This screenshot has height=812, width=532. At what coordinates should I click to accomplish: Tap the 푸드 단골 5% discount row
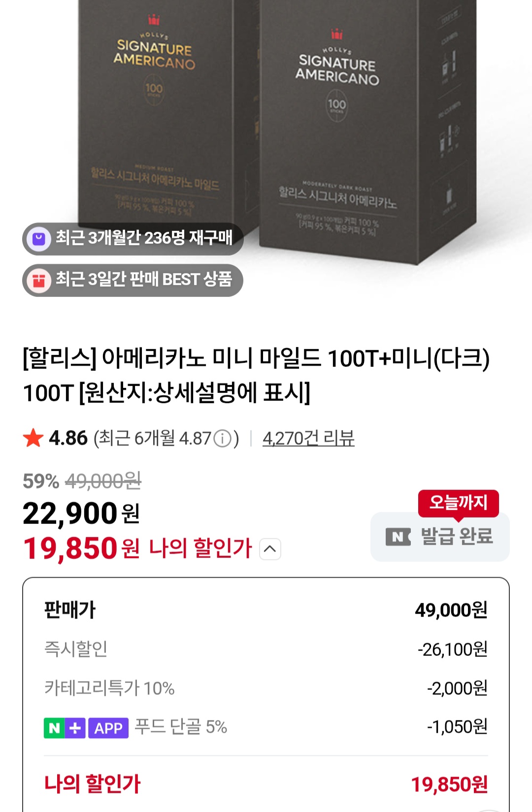point(266,727)
